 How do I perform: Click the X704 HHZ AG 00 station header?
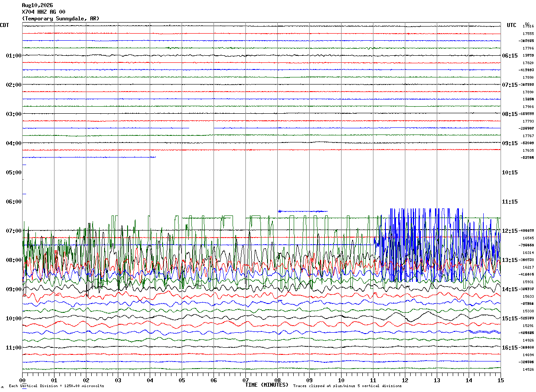tap(43, 12)
